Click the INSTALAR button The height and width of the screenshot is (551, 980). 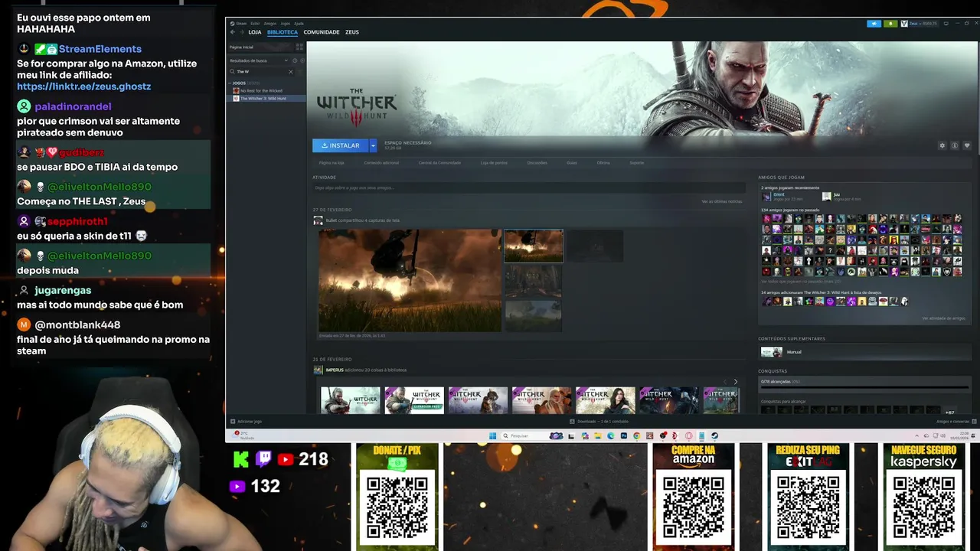(341, 145)
